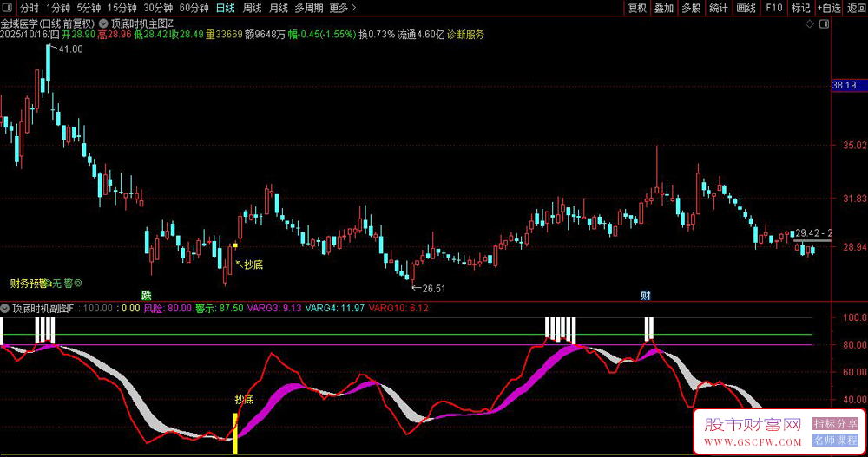The image size is (868, 457).
Task: Switch to the 周线 weekly period tab
Action: coord(252,8)
